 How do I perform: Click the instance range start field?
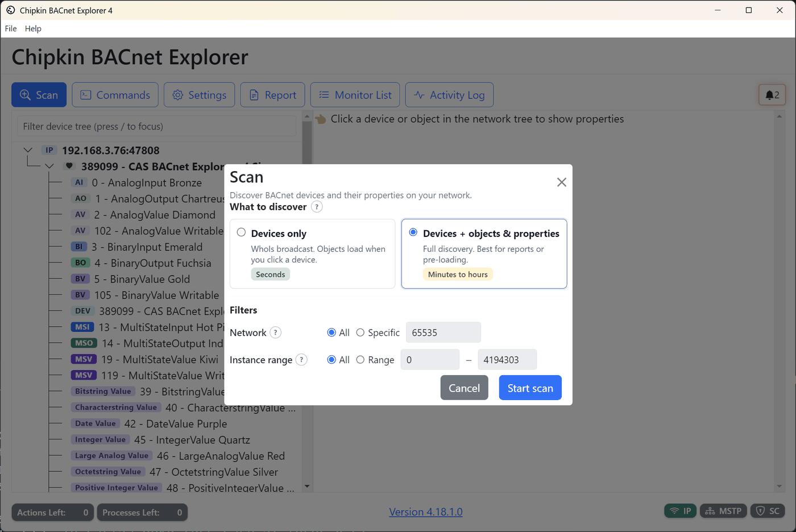(x=430, y=360)
